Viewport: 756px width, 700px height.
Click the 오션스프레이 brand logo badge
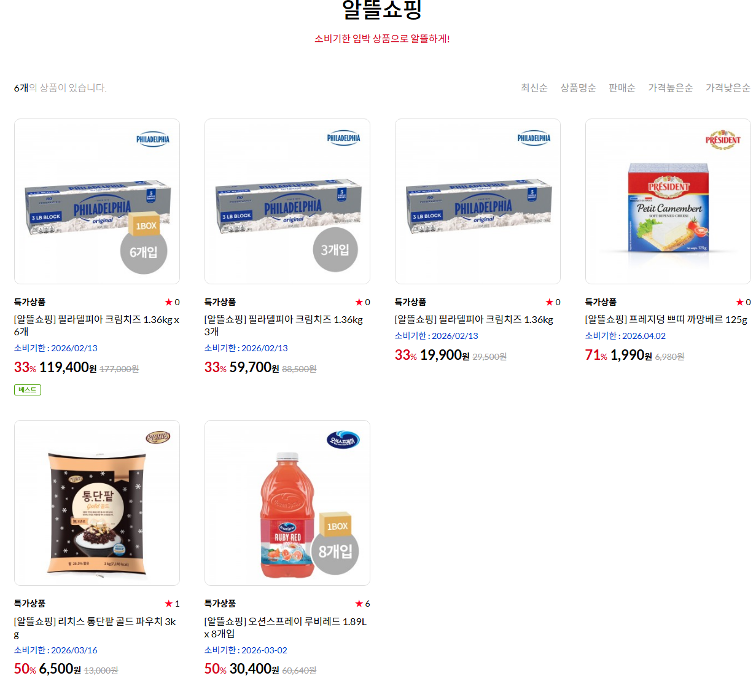click(343, 440)
